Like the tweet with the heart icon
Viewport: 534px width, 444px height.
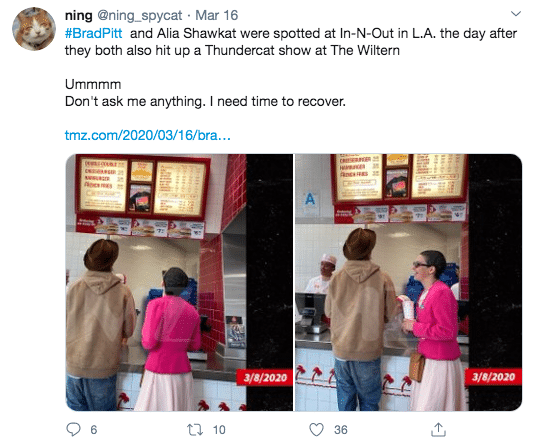tap(316, 429)
